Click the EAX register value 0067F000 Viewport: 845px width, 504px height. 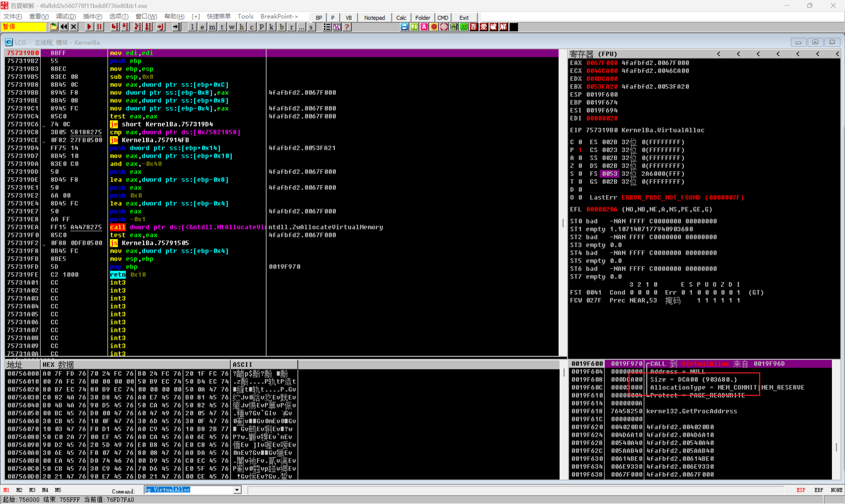pos(602,63)
